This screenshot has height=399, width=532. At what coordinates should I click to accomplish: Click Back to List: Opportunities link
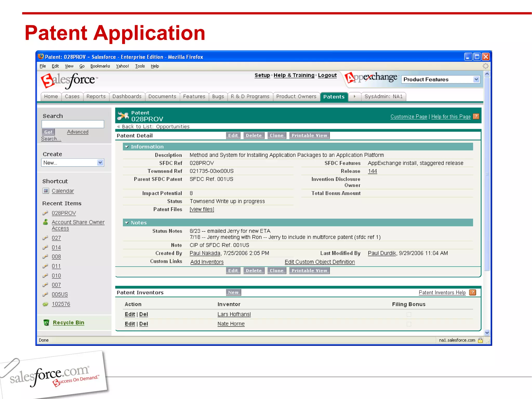[x=156, y=127]
